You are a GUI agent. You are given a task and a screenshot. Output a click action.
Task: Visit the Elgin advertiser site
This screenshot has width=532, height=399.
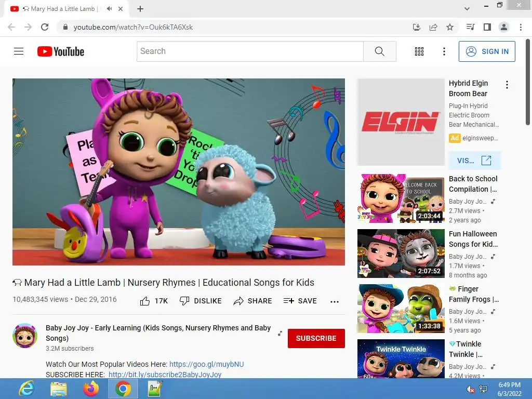474,161
